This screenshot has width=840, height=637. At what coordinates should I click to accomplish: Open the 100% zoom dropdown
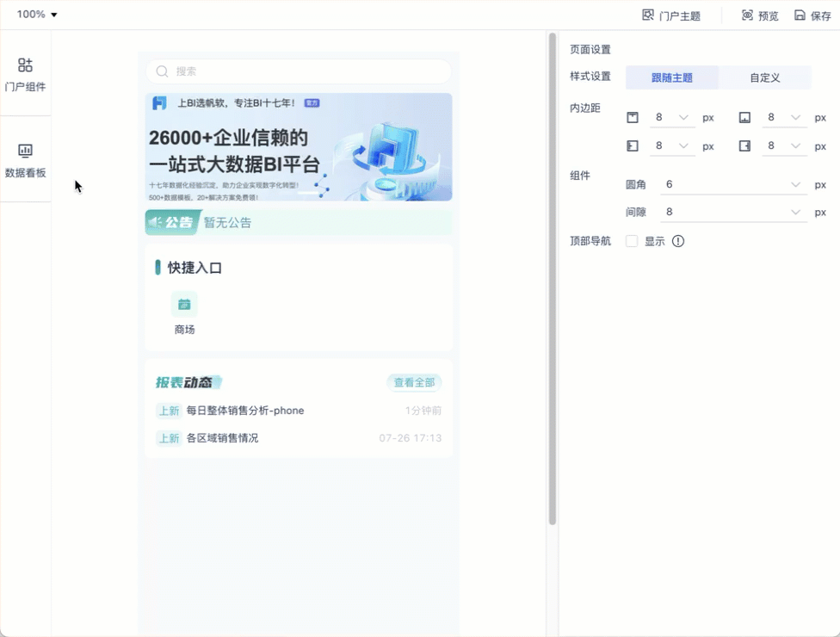[x=36, y=15]
